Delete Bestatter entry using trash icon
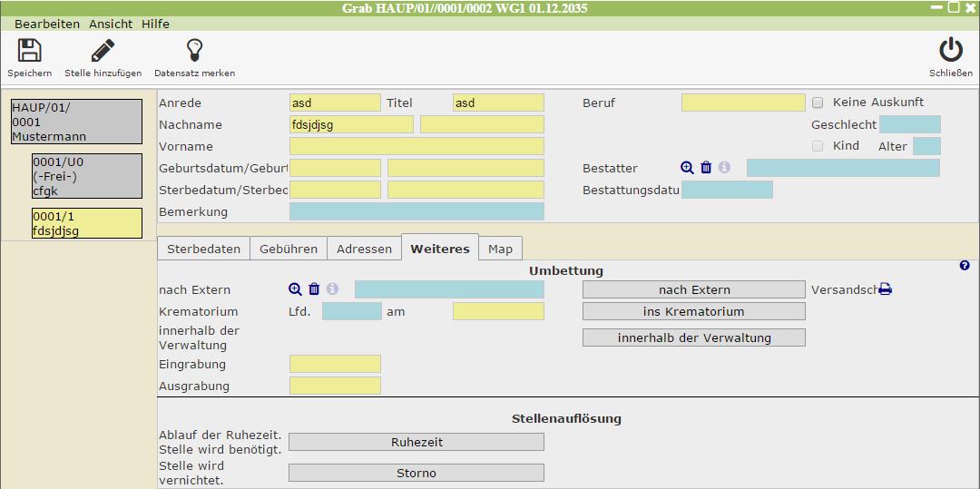The width and height of the screenshot is (980, 489). 706,168
